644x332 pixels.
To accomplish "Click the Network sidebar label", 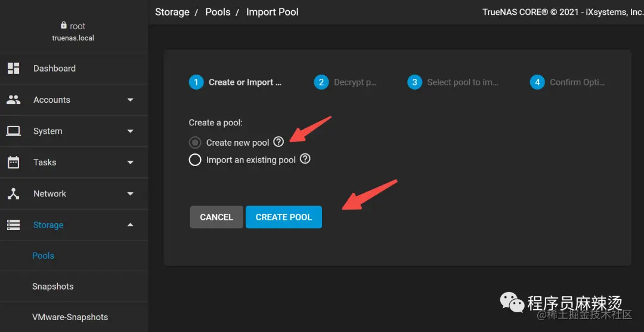I will (49, 193).
